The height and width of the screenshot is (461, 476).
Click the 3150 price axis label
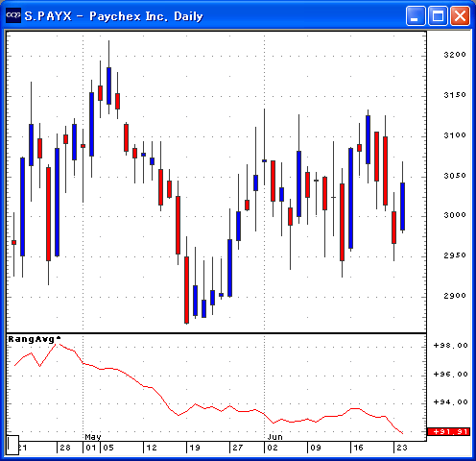tap(455, 95)
